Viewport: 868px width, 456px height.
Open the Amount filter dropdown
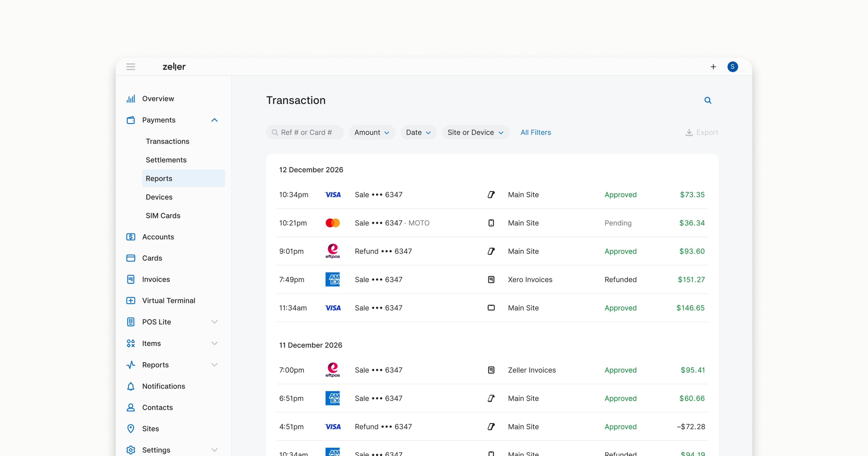click(372, 133)
